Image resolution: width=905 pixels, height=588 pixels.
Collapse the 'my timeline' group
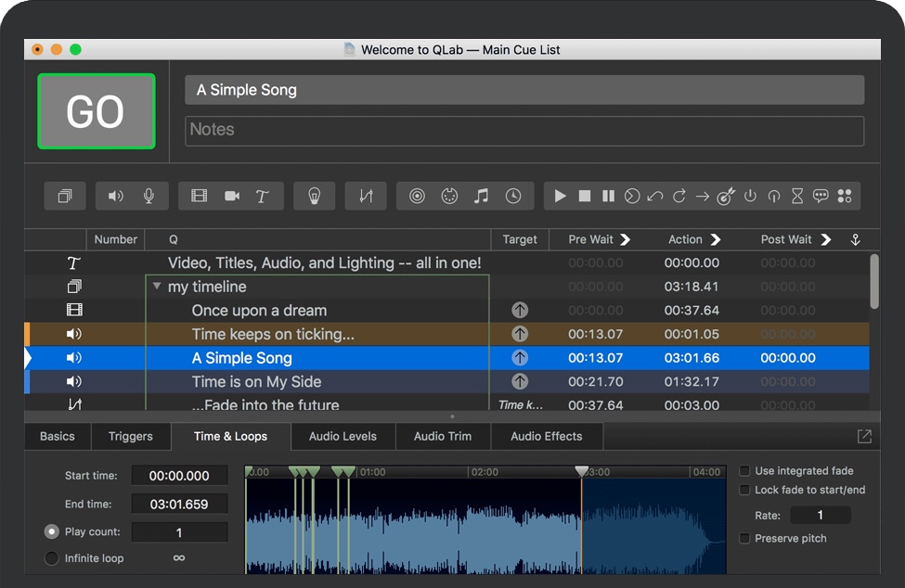[x=157, y=287]
